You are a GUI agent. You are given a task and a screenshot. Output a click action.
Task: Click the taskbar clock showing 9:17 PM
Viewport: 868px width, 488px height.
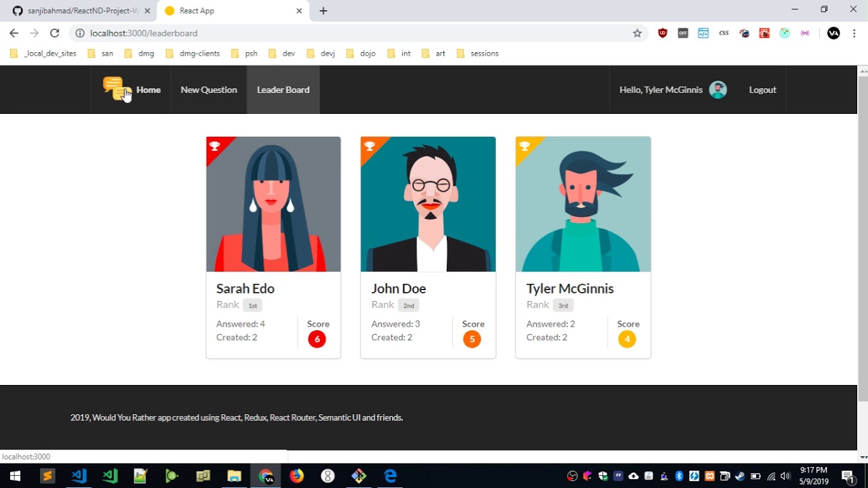[x=814, y=476]
